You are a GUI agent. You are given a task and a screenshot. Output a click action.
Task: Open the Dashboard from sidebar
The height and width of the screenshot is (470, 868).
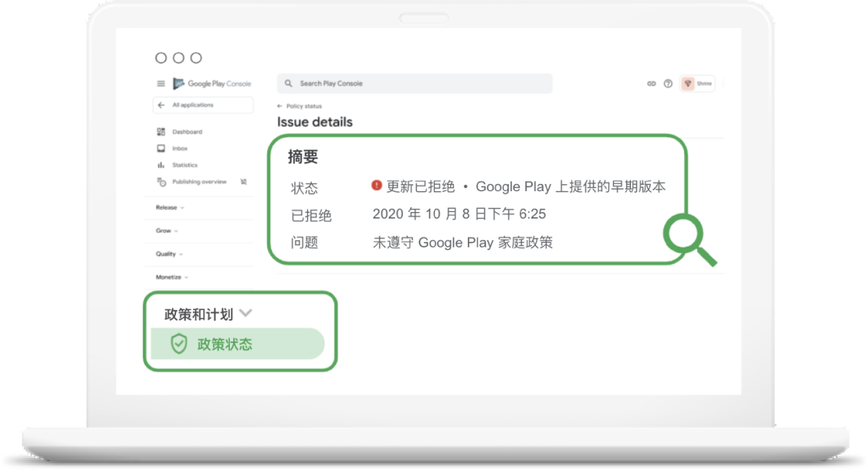pos(186,132)
